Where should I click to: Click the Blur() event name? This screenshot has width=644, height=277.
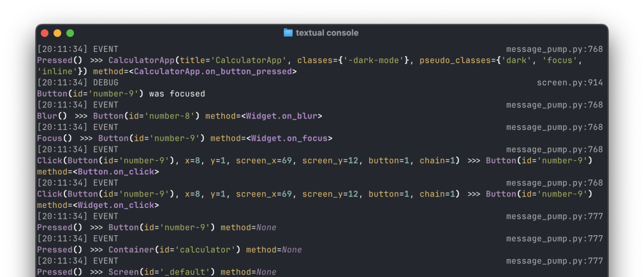click(52, 116)
